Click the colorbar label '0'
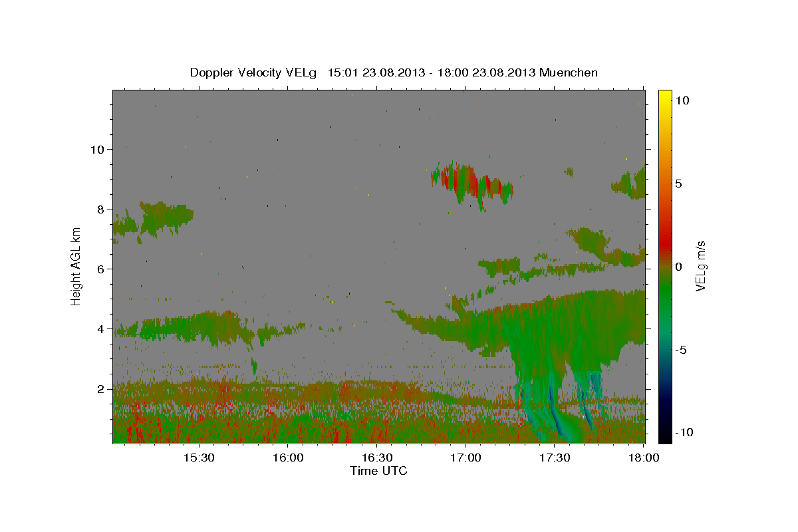Image resolution: width=798 pixels, height=532 pixels. click(678, 266)
